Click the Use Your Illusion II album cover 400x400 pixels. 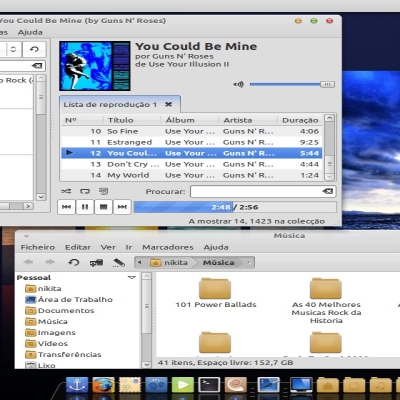(x=95, y=66)
